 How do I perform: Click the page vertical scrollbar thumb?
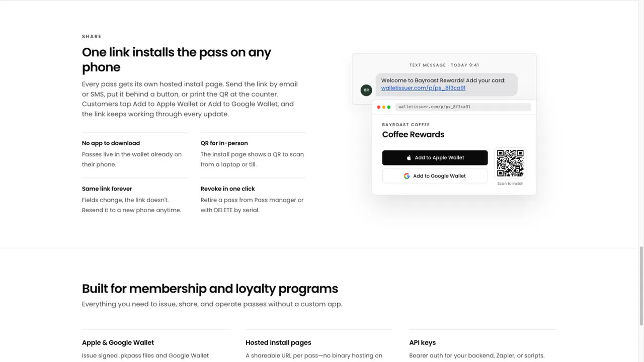(641, 286)
